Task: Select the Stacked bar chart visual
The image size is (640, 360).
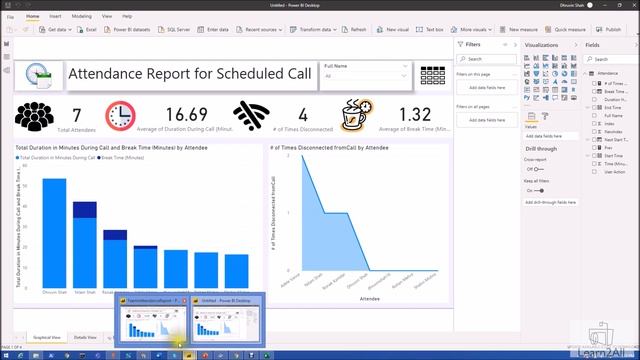Action: [x=527, y=58]
